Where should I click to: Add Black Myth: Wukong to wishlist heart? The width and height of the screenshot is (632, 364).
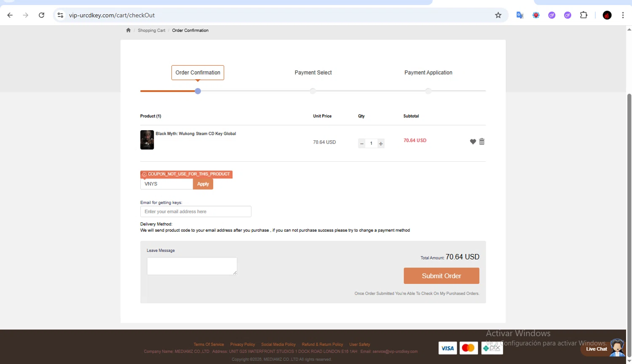tap(473, 142)
